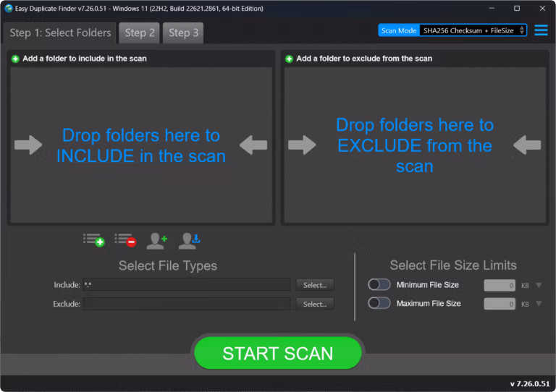Screen dimensions: 556x392
Task: Click Select button for Exclude file types
Action: tap(315, 304)
